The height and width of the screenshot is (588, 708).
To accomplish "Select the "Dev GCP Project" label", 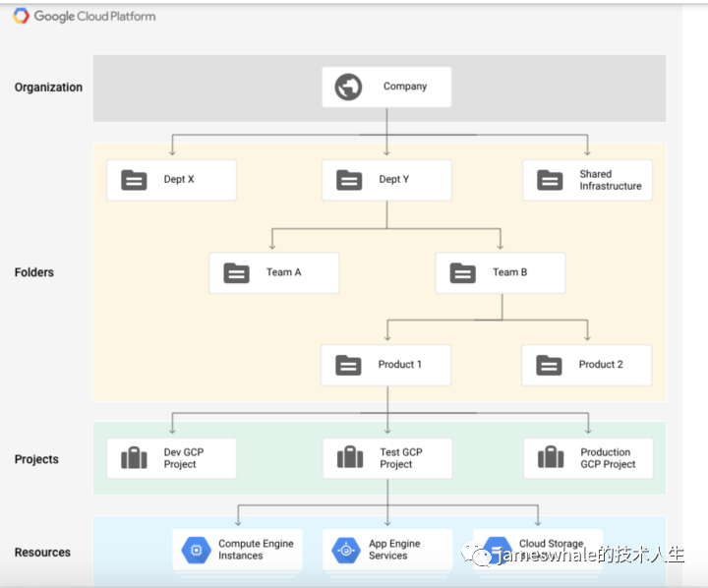I will [184, 458].
